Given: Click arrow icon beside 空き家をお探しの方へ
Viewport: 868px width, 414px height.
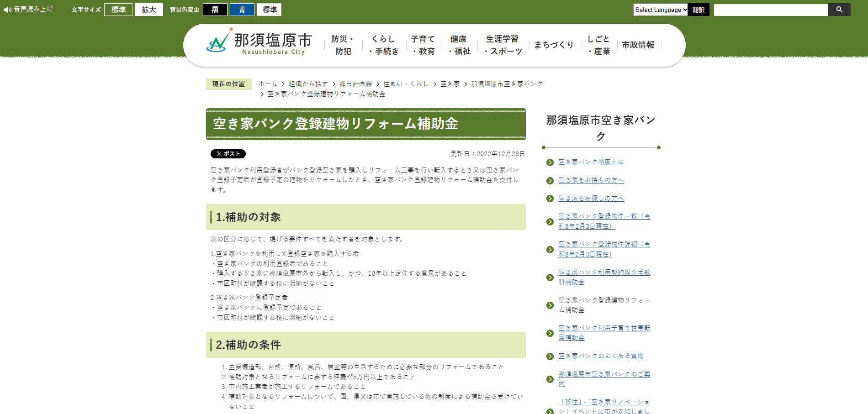Looking at the screenshot, I should pos(550,199).
